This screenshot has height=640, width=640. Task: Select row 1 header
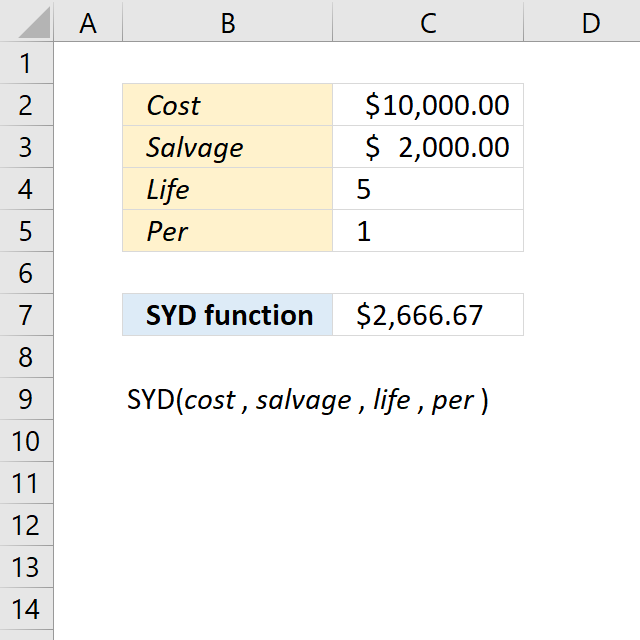click(27, 63)
